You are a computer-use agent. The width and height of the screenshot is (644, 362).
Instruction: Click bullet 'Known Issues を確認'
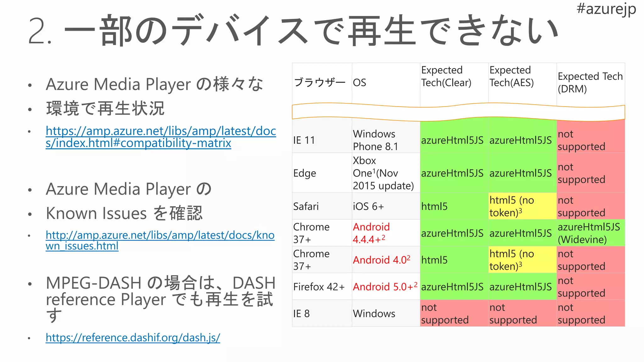tap(124, 213)
